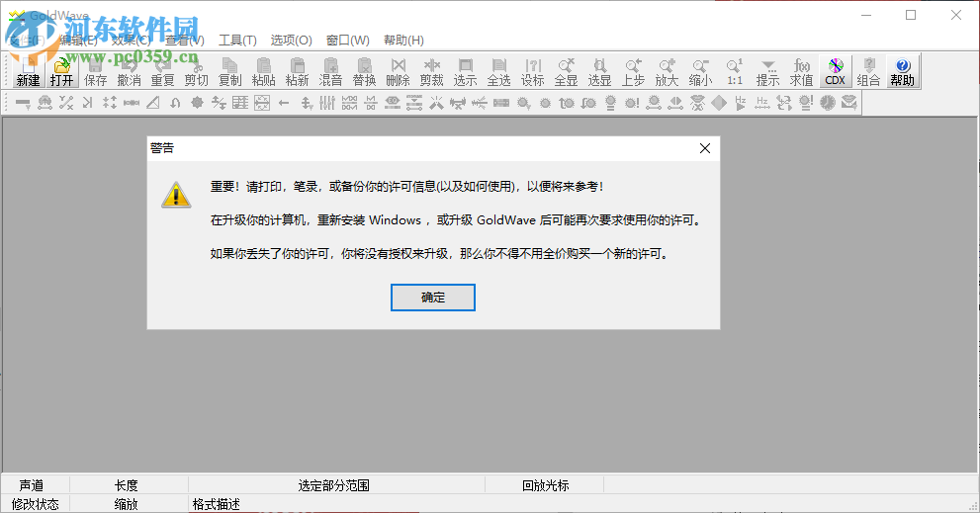Click the 粘贴 (Paste) toolbar icon

264,71
